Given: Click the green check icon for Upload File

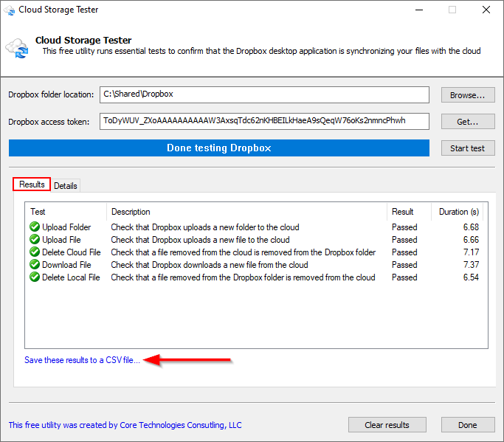Looking at the screenshot, I should pos(35,240).
